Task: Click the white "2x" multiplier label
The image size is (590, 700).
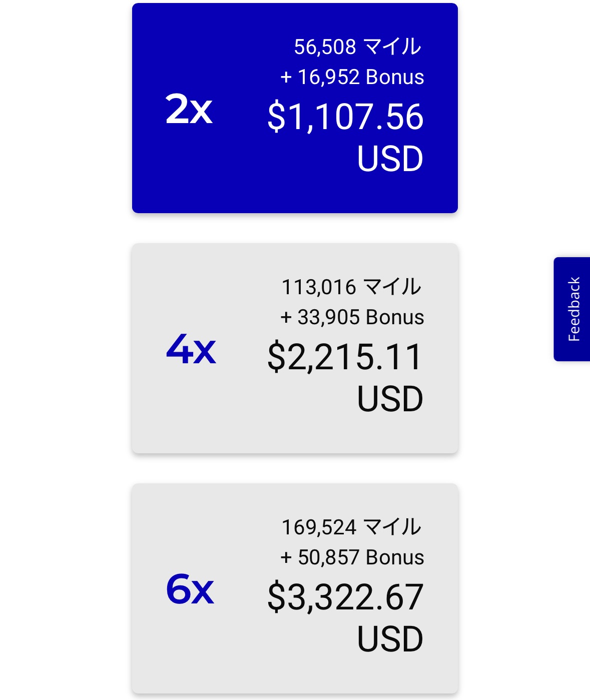Action: 189,110
